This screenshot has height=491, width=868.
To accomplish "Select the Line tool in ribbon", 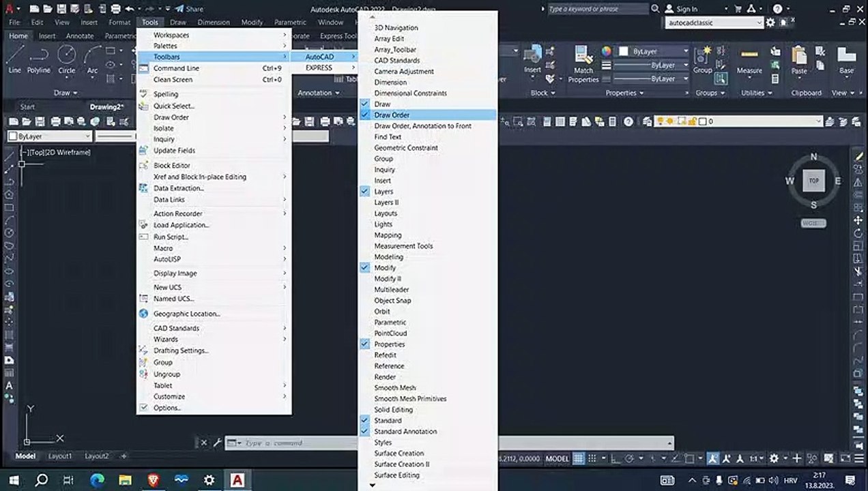I will tap(14, 59).
